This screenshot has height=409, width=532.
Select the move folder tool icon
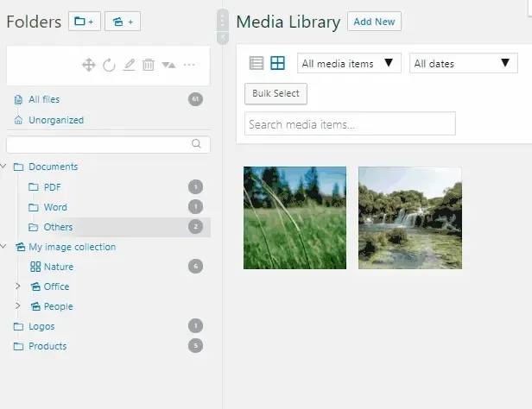click(89, 65)
